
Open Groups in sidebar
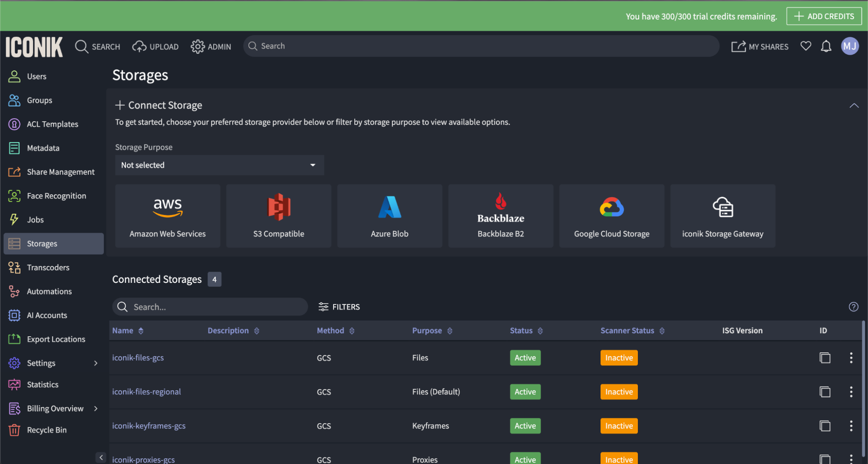pos(54,100)
